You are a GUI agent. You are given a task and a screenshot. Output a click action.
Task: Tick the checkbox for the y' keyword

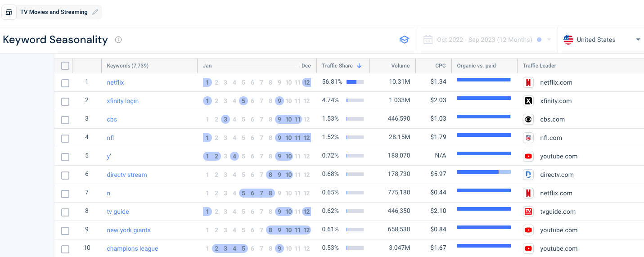(x=65, y=157)
